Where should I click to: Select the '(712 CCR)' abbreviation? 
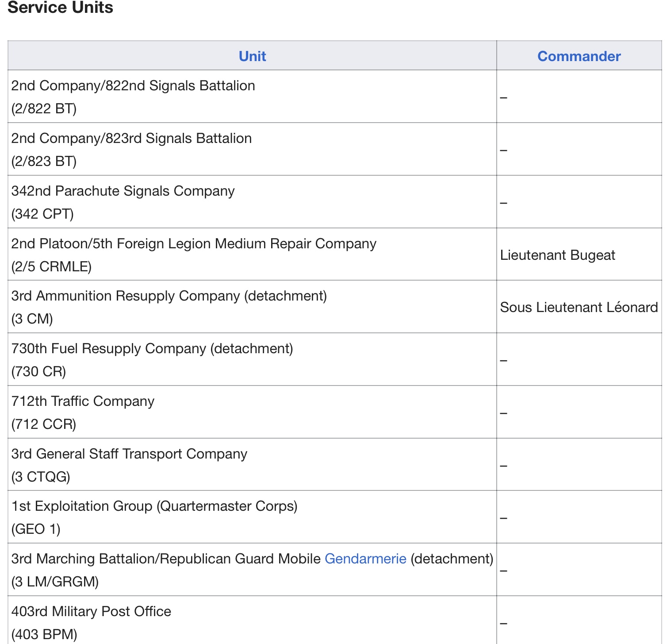[44, 424]
